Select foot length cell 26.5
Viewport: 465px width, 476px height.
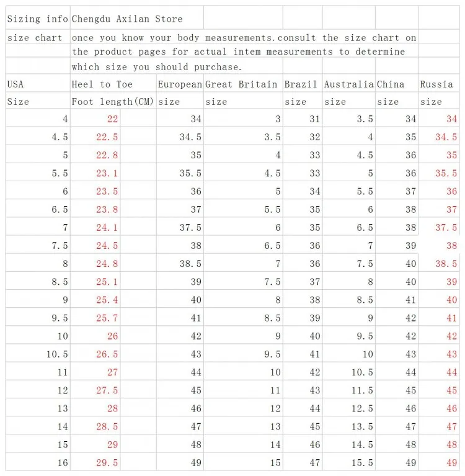95,354
